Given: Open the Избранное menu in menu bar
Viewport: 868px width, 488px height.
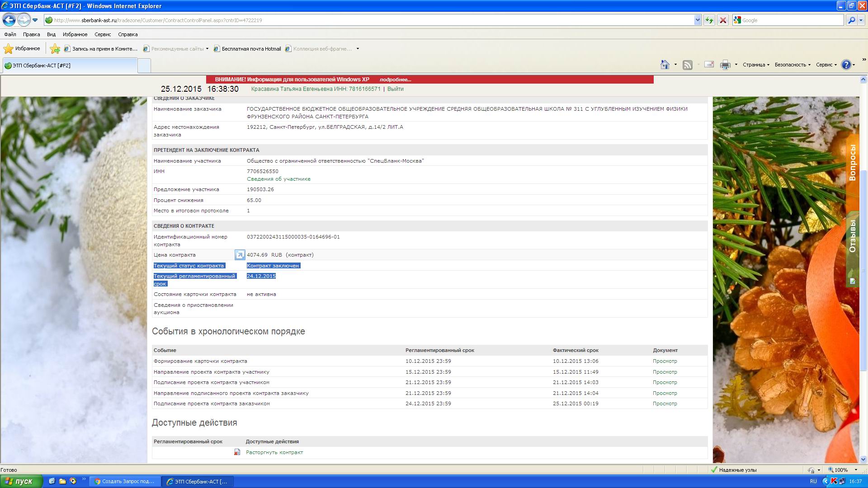Looking at the screenshot, I should point(75,34).
